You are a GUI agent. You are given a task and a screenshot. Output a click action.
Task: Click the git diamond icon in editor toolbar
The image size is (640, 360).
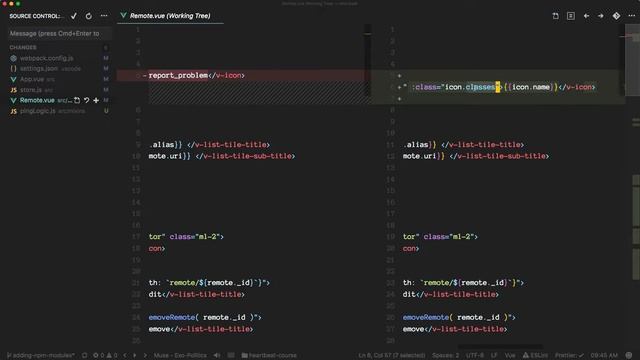(616, 16)
